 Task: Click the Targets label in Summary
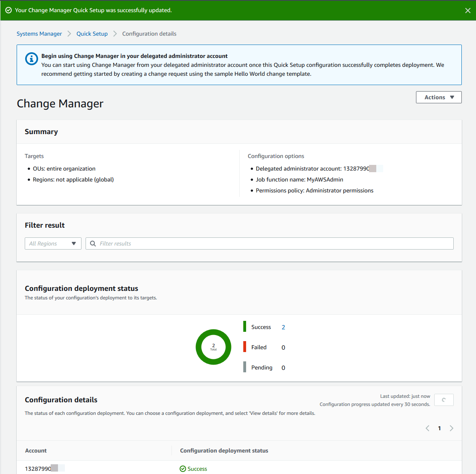[34, 156]
